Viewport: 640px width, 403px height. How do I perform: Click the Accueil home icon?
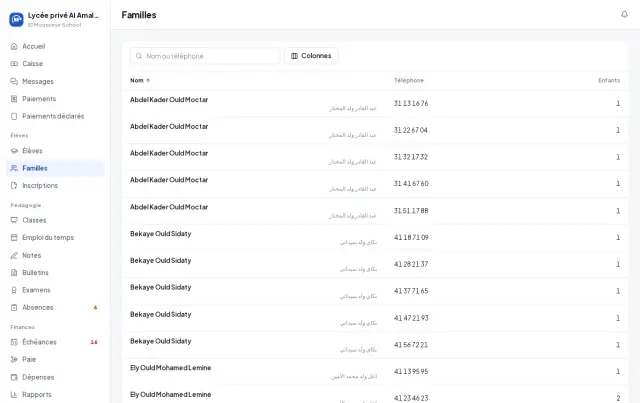[x=14, y=46]
